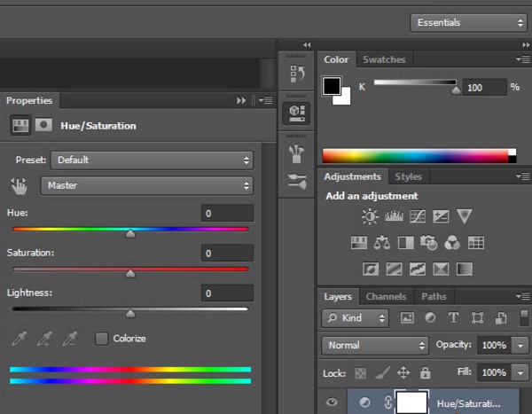Open the Essentials workspace dropdown
Viewport: 532px width, 414px height.
(468, 23)
